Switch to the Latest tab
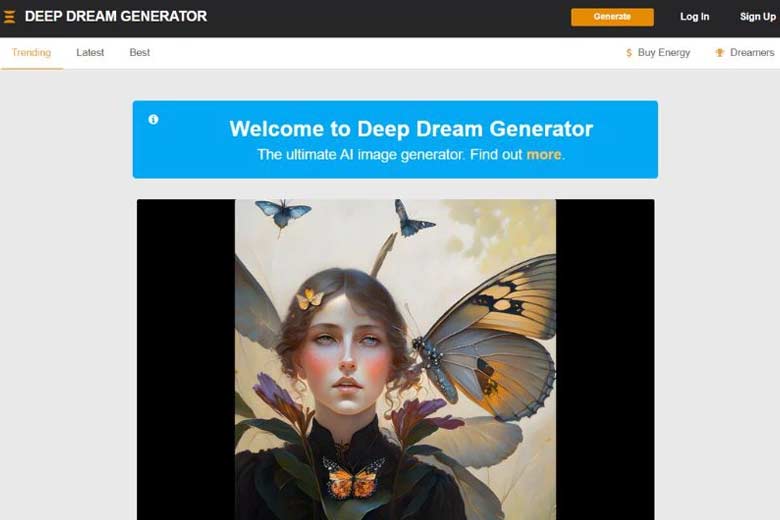 [90, 53]
